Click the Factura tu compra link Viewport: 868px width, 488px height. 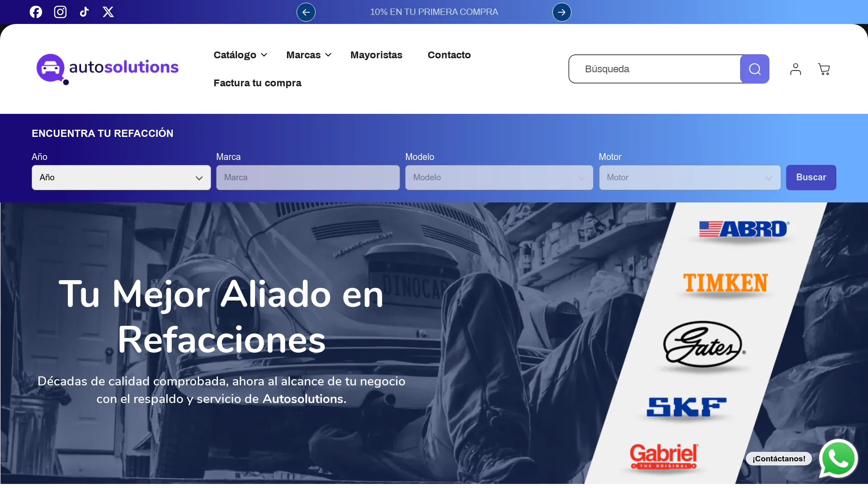click(258, 83)
